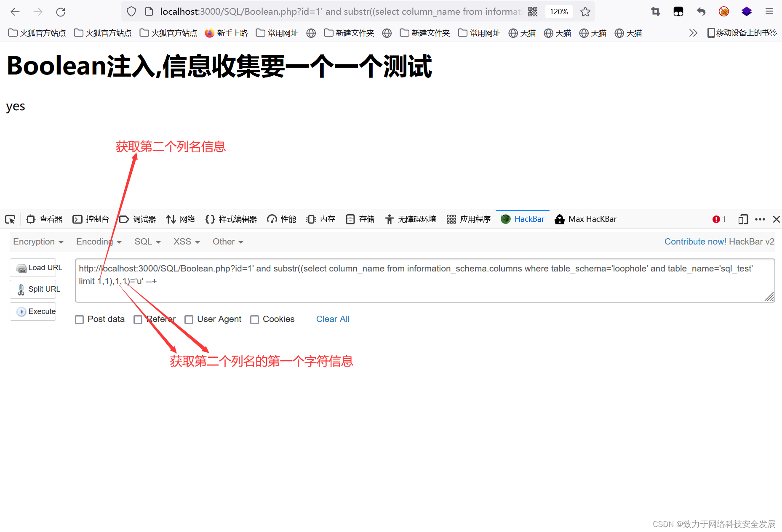Show the red error count indicator
This screenshot has height=532, width=782.
click(x=719, y=219)
